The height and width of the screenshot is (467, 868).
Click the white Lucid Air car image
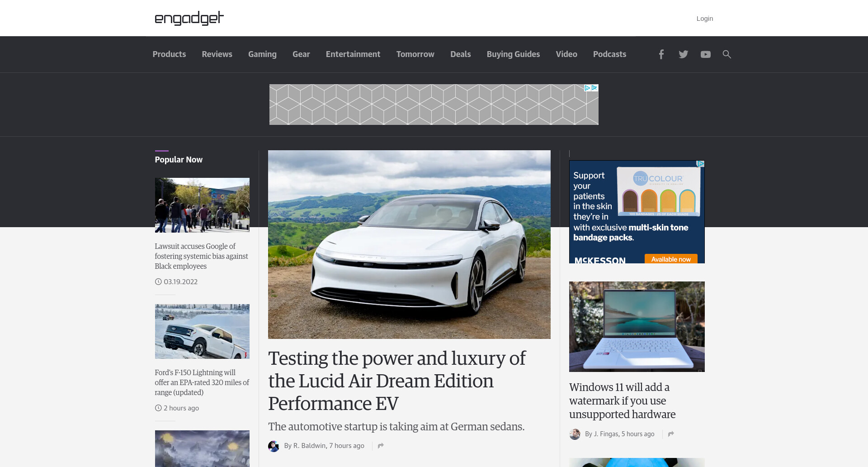pyautogui.click(x=409, y=244)
